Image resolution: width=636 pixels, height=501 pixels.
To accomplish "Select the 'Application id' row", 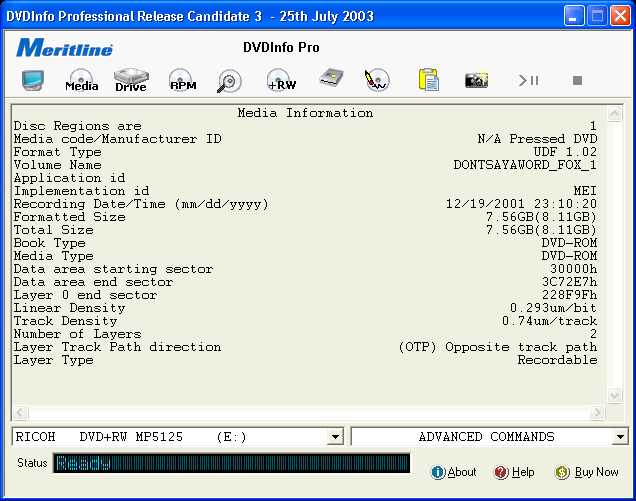I will pyautogui.click(x=305, y=178).
